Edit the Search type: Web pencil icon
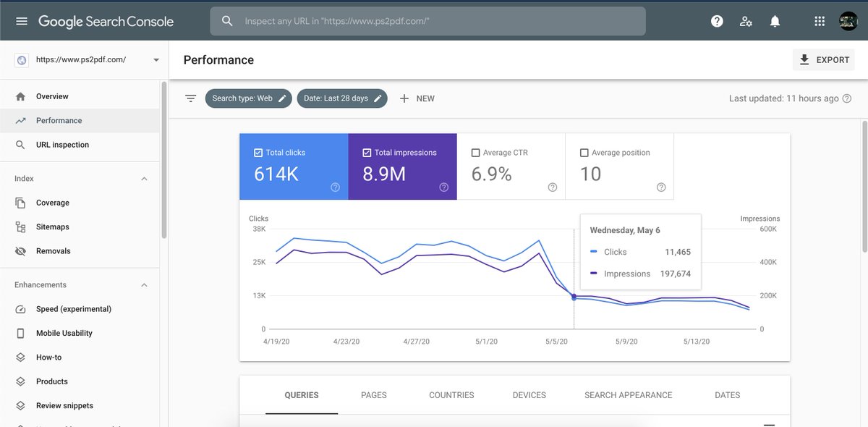 point(282,98)
